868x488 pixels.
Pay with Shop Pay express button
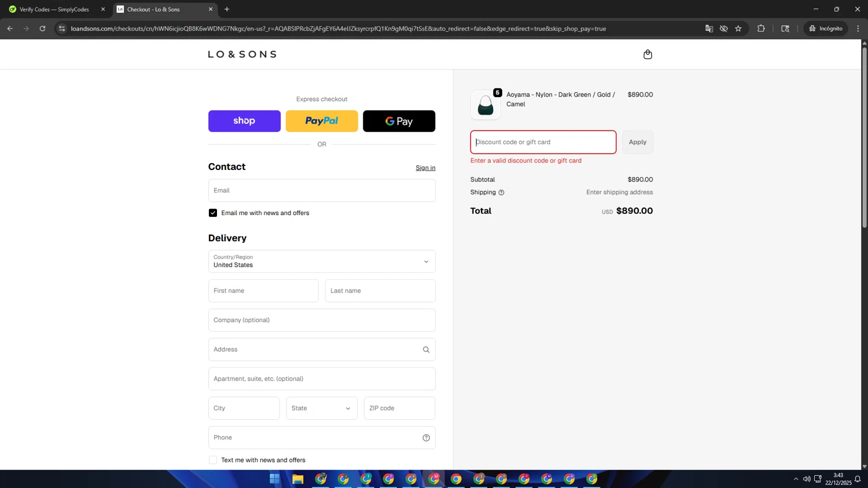click(x=244, y=121)
